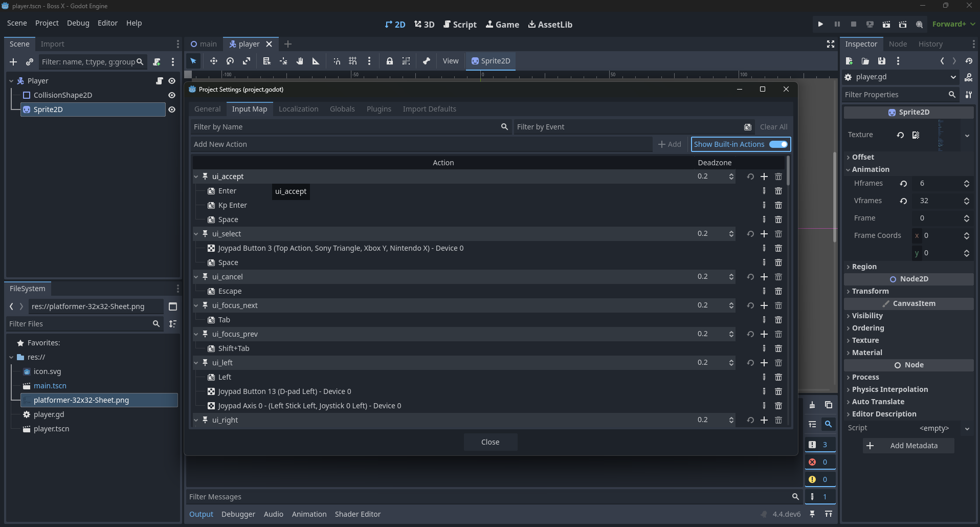
Task: Click the Add action button
Action: point(670,144)
